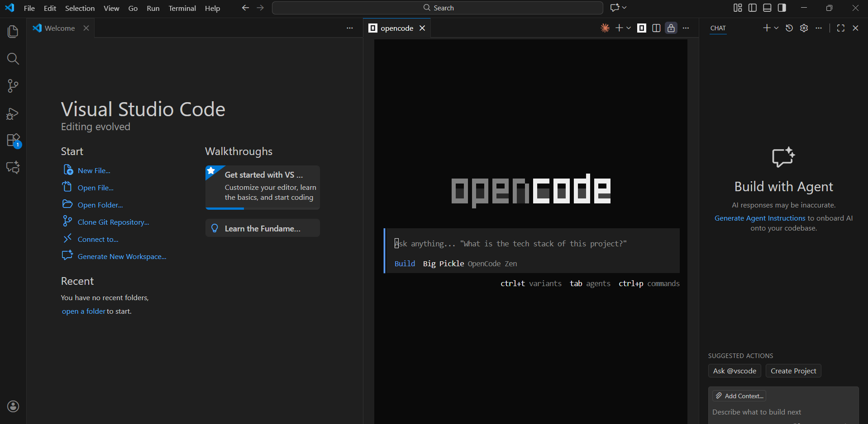Open the Selection menu
This screenshot has width=868, height=424.
[80, 8]
